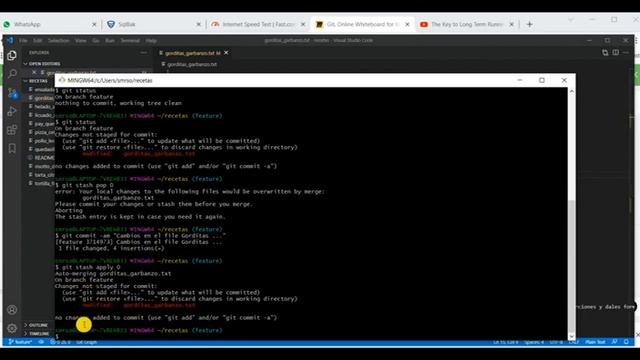
Task: Close the gorditas_garbanzo.txt editor tab
Action: point(226,53)
